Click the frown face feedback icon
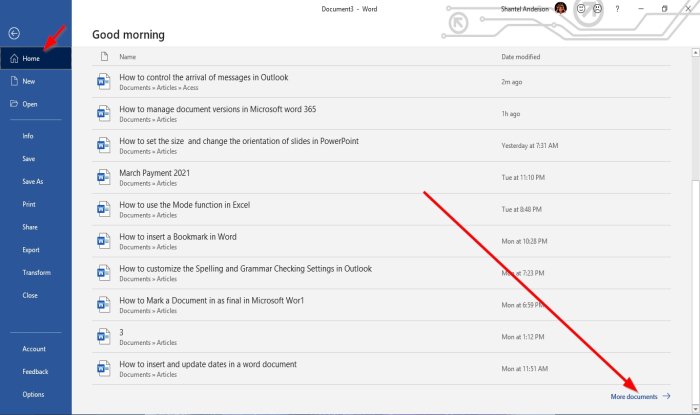 (597, 8)
